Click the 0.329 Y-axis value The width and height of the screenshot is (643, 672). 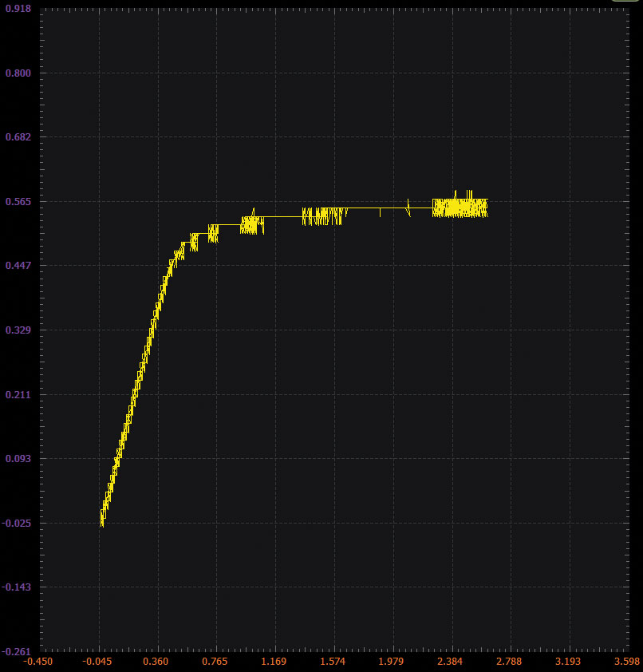tap(18, 330)
